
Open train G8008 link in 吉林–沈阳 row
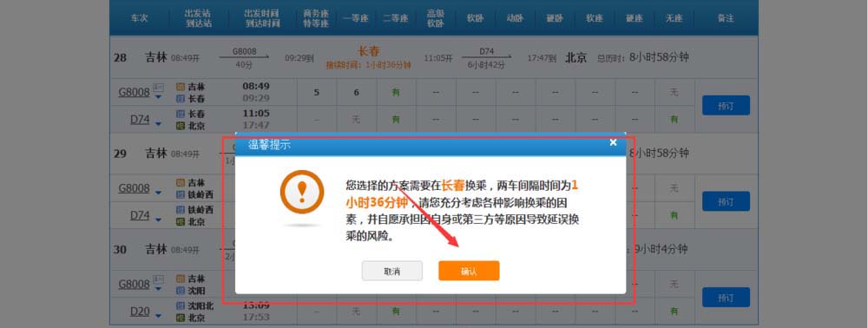click(134, 285)
